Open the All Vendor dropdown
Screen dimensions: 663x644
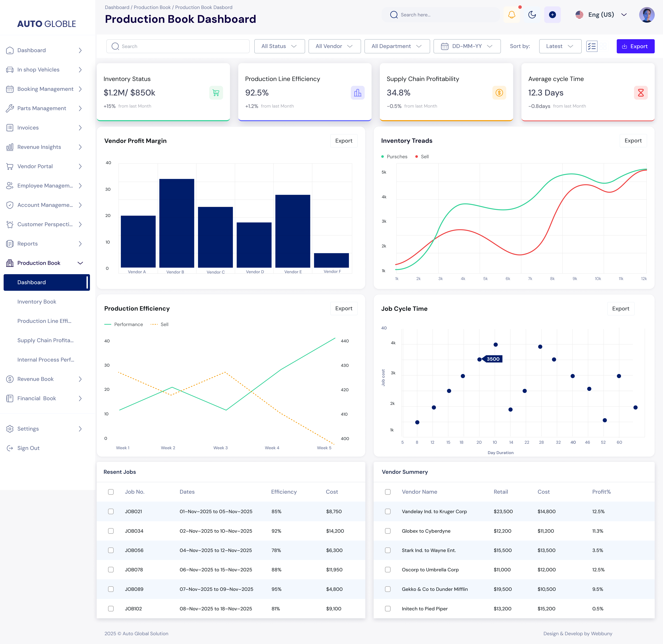[335, 46]
